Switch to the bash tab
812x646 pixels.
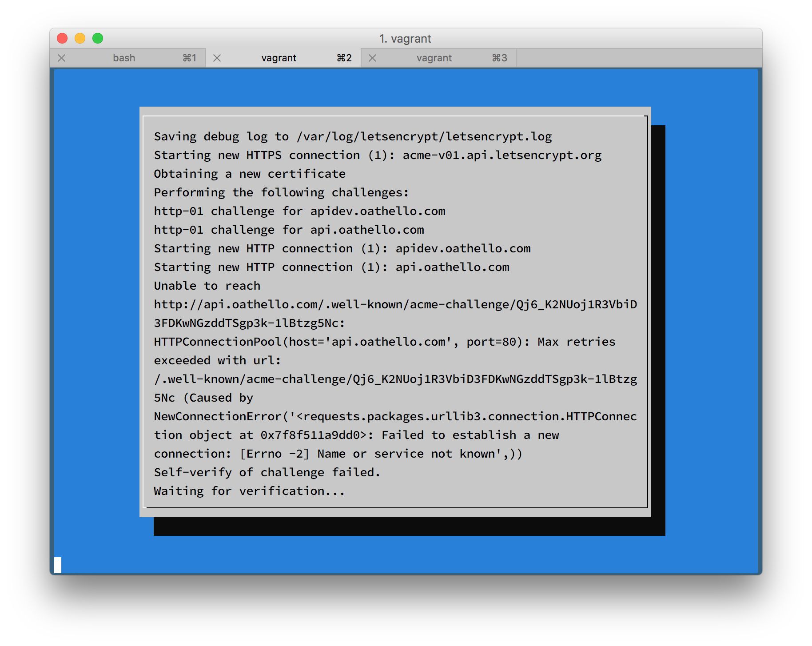124,58
